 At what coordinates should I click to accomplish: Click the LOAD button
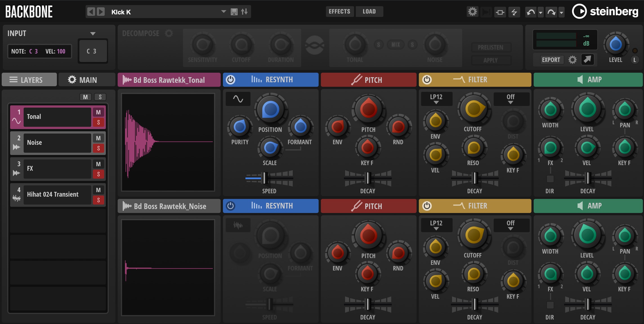tap(369, 12)
